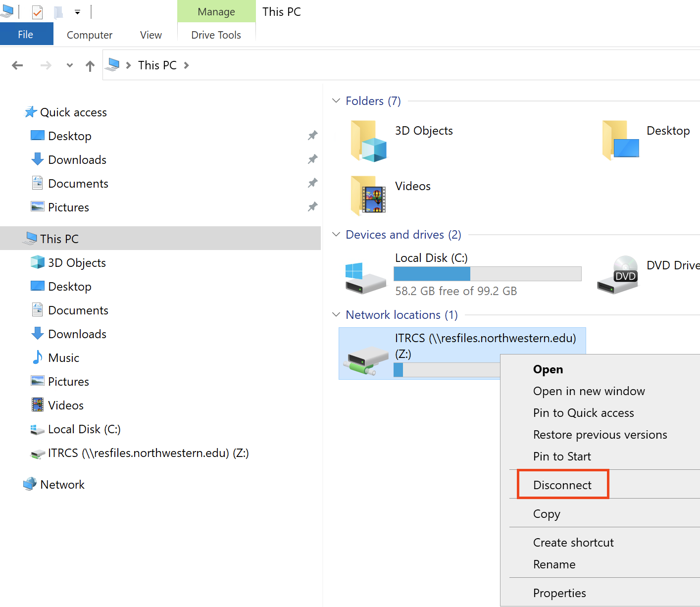The width and height of the screenshot is (700, 607).
Task: Open the Videos folder icon
Action: [368, 196]
